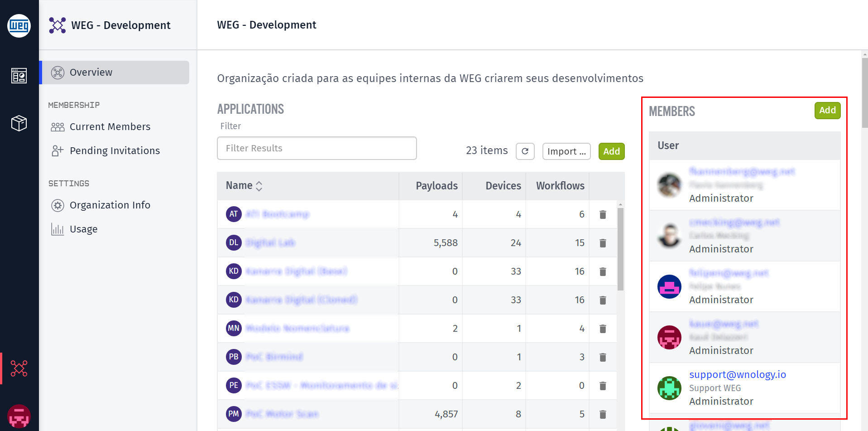The width and height of the screenshot is (868, 431).
Task: Add a new member
Action: point(828,111)
